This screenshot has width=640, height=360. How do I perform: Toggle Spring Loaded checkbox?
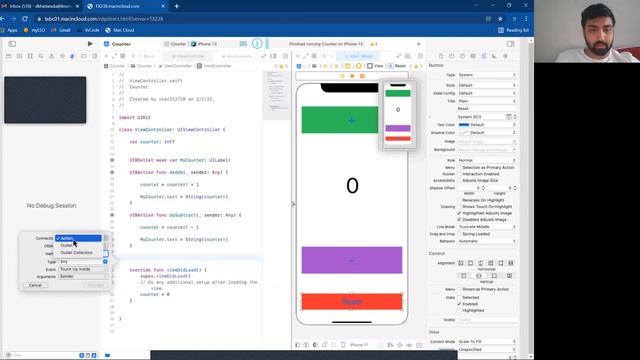click(x=459, y=234)
